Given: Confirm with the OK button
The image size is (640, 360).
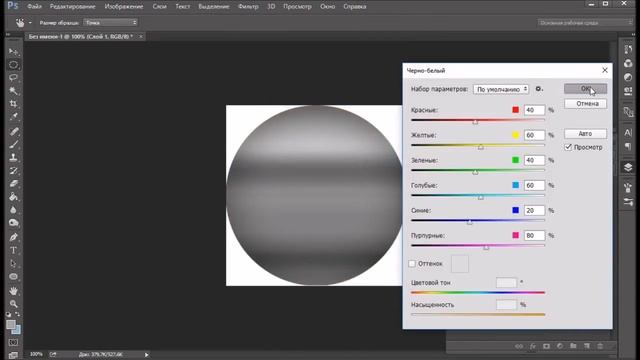Looking at the screenshot, I should pyautogui.click(x=585, y=89).
